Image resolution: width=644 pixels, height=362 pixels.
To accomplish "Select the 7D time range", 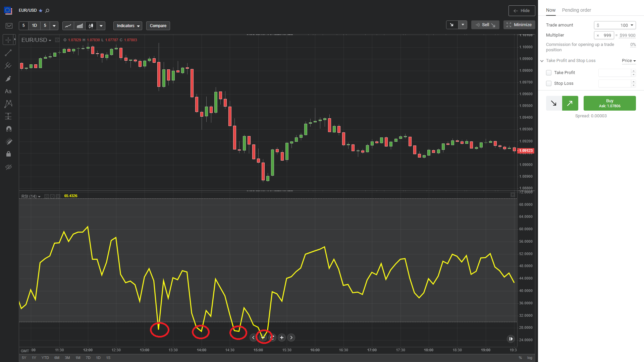I will 88,358.
